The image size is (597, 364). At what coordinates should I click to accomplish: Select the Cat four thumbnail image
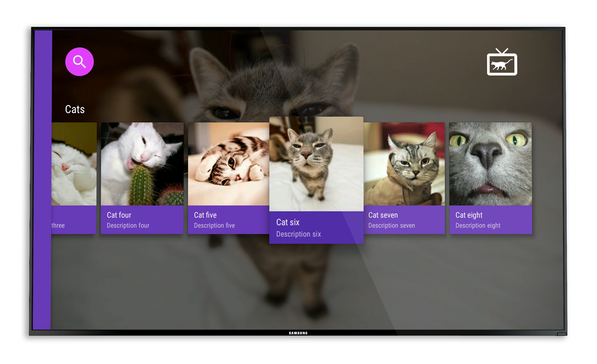(142, 164)
